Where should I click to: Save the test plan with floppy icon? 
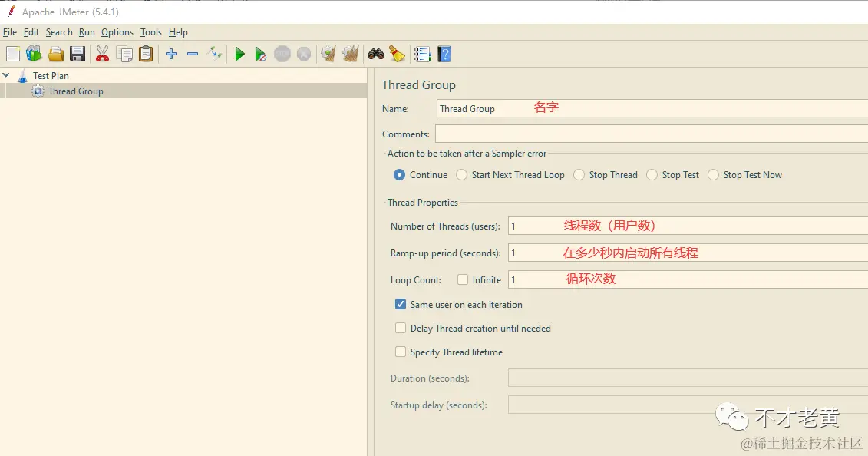[78, 54]
